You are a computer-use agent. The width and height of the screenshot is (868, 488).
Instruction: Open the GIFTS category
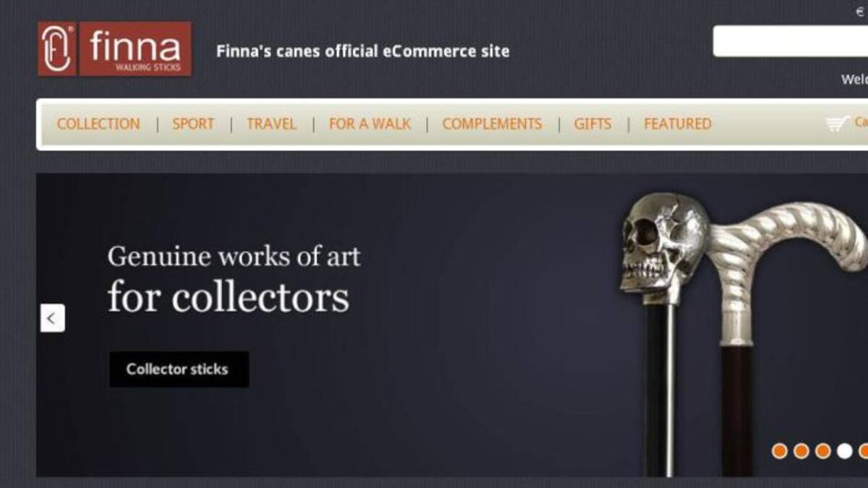pos(592,124)
